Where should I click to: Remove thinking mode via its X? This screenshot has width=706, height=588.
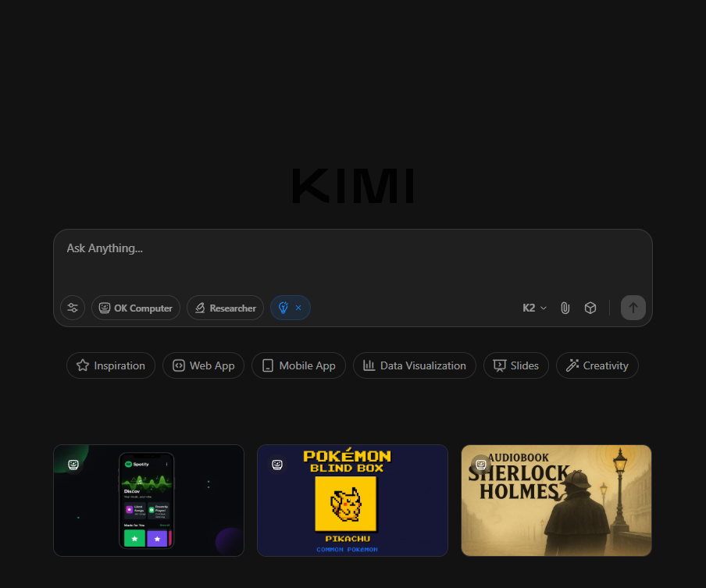click(298, 308)
